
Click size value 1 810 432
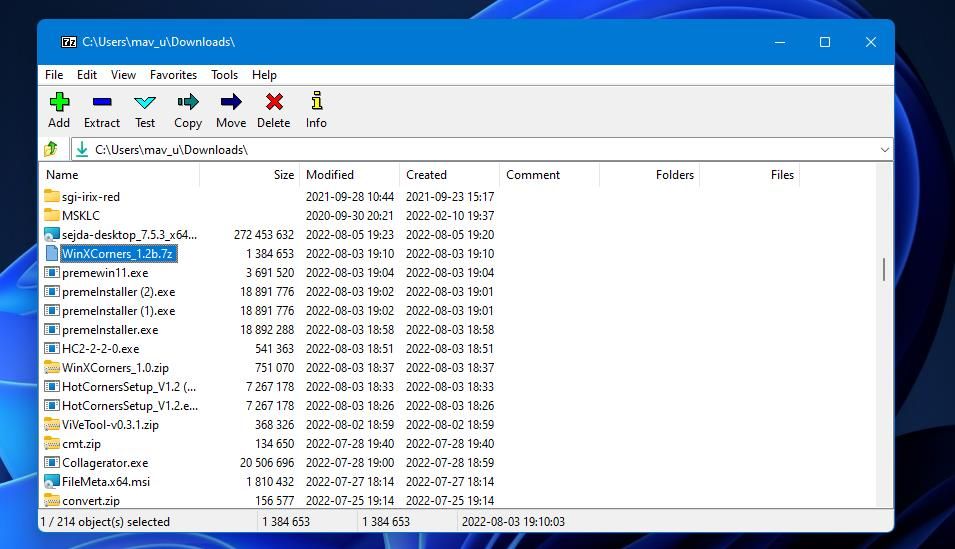click(x=270, y=481)
